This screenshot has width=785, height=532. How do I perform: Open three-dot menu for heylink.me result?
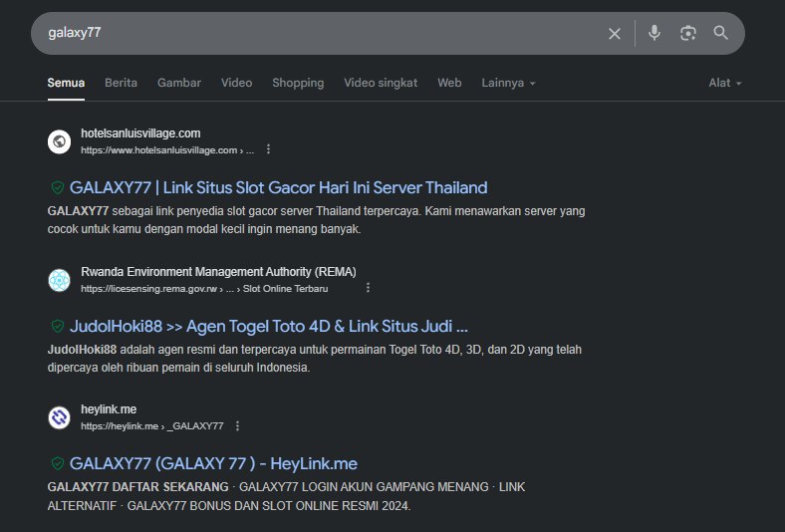coord(237,425)
